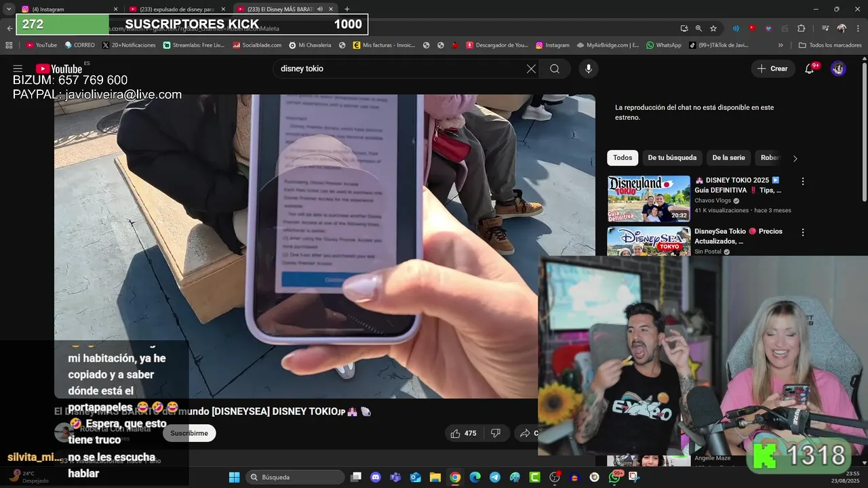Open the zoom magnifier in address bar
The height and width of the screenshot is (488, 868).
click(698, 28)
